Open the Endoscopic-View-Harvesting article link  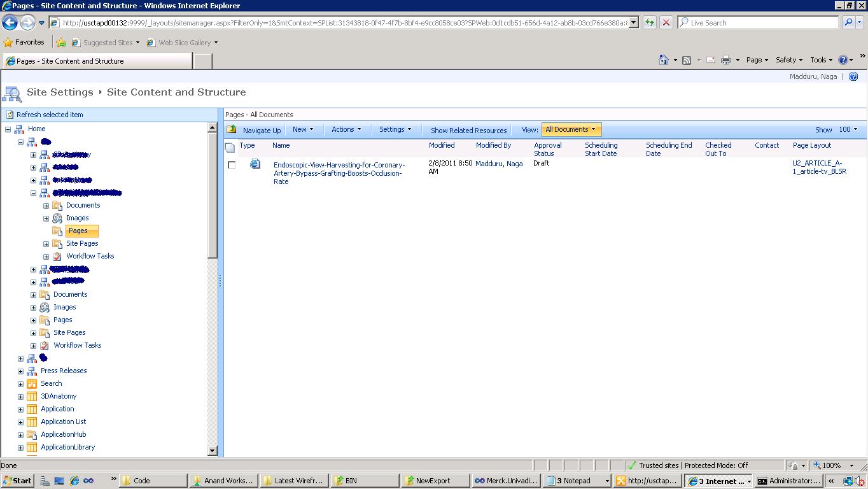tap(339, 173)
